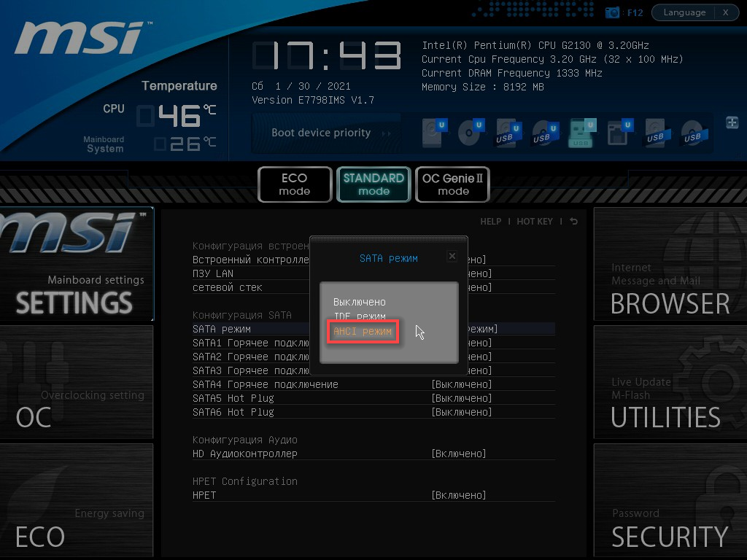The image size is (747, 560).
Task: Choose AHCI режим option in popup
Action: tap(363, 331)
